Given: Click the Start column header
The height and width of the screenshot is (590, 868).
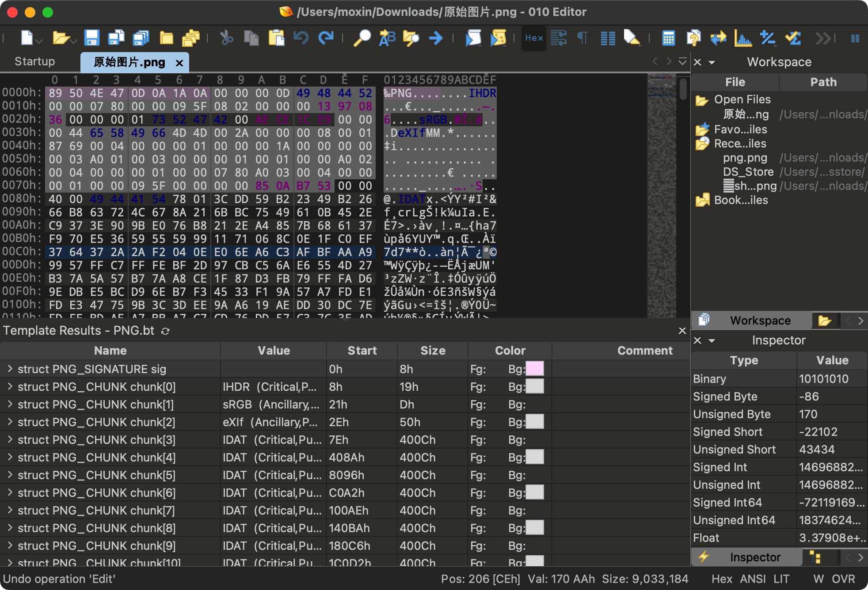Looking at the screenshot, I should (362, 351).
